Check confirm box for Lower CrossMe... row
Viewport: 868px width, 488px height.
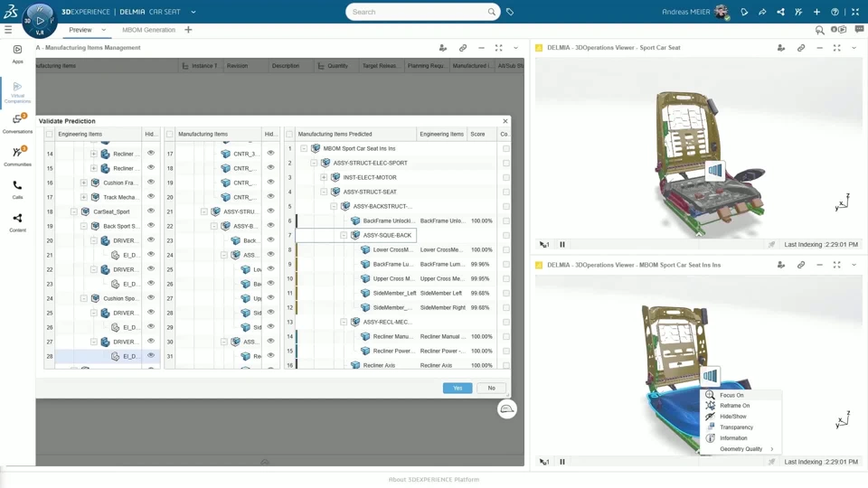pyautogui.click(x=506, y=249)
